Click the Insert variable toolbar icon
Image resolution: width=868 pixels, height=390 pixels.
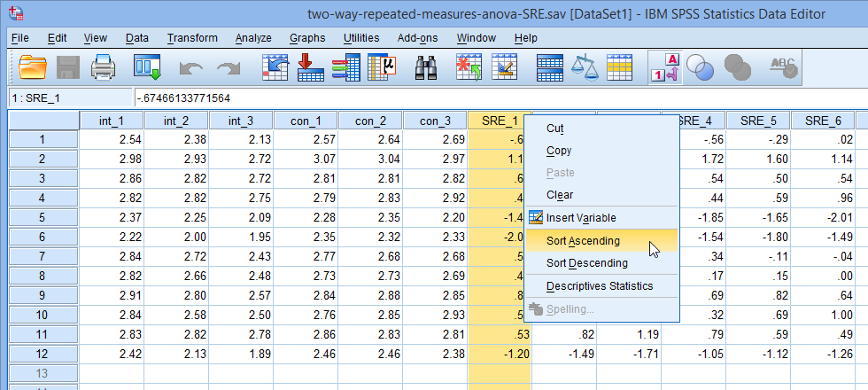[x=504, y=67]
